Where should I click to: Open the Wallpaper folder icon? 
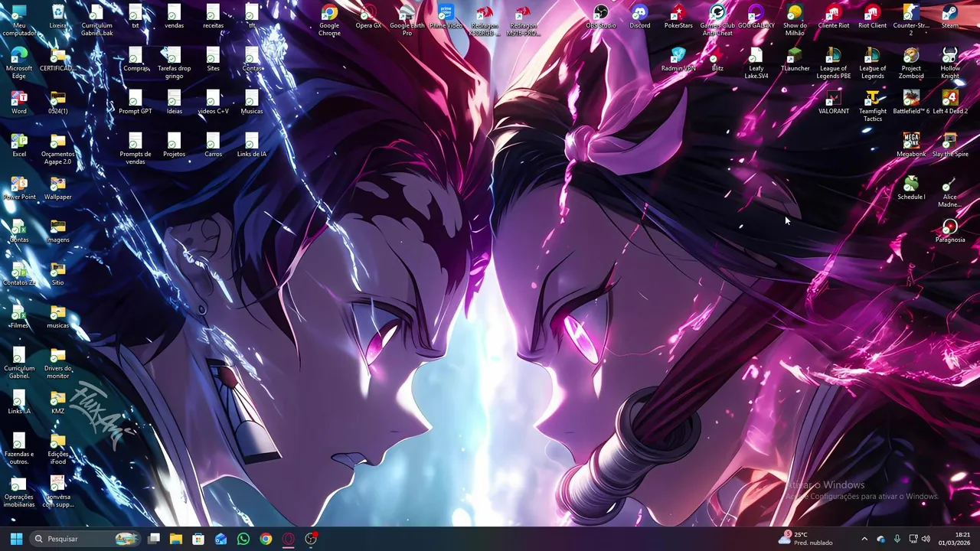pyautogui.click(x=58, y=188)
